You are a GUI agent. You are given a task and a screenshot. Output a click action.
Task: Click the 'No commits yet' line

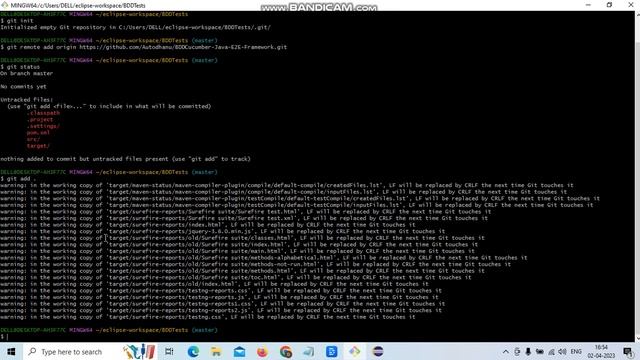(x=23, y=87)
